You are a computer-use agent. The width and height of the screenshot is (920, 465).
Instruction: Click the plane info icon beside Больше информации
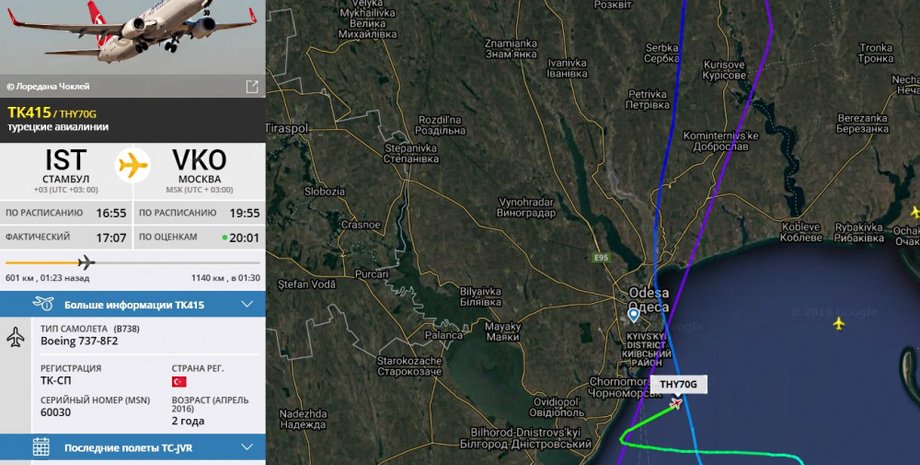43,304
